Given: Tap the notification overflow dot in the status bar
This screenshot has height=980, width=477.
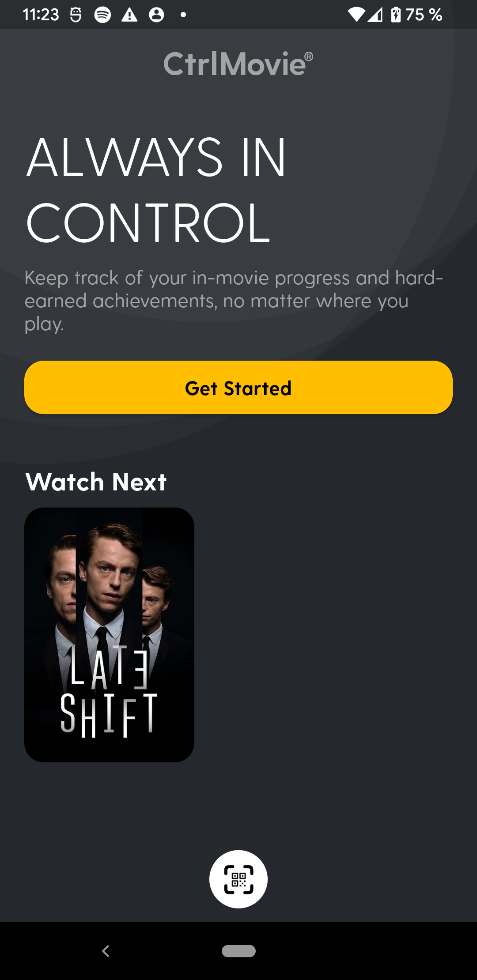Looking at the screenshot, I should [183, 15].
